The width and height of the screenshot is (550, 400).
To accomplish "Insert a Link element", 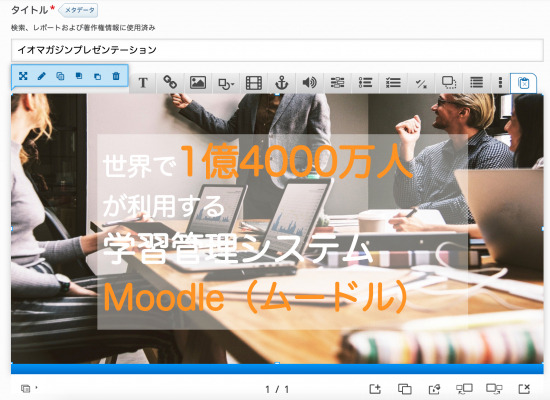I will [170, 83].
